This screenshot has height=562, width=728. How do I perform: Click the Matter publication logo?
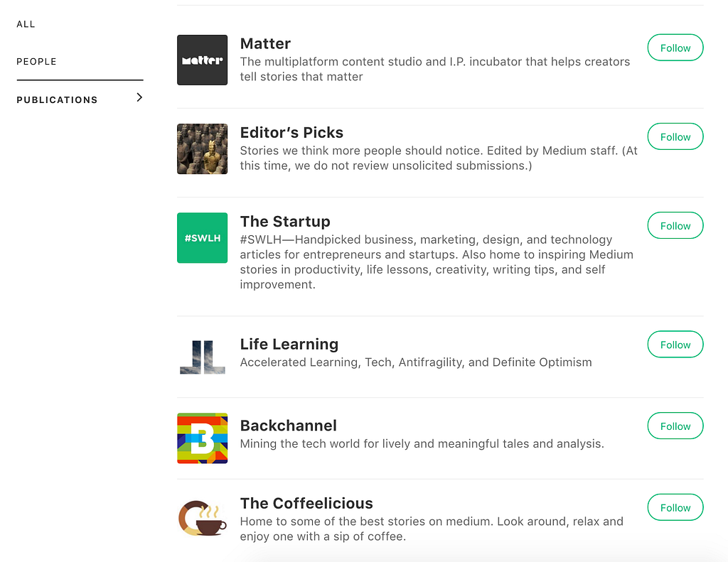click(202, 60)
